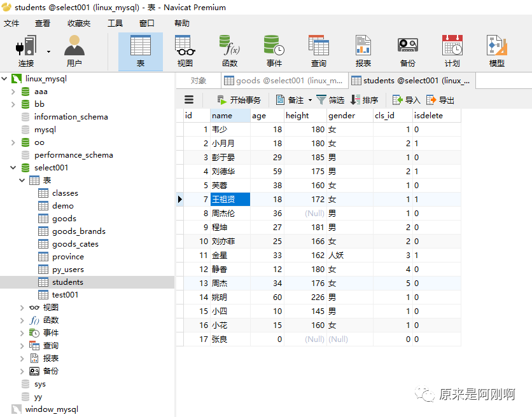Select the goods table in tree
This screenshot has height=417, width=532.
[x=64, y=219]
